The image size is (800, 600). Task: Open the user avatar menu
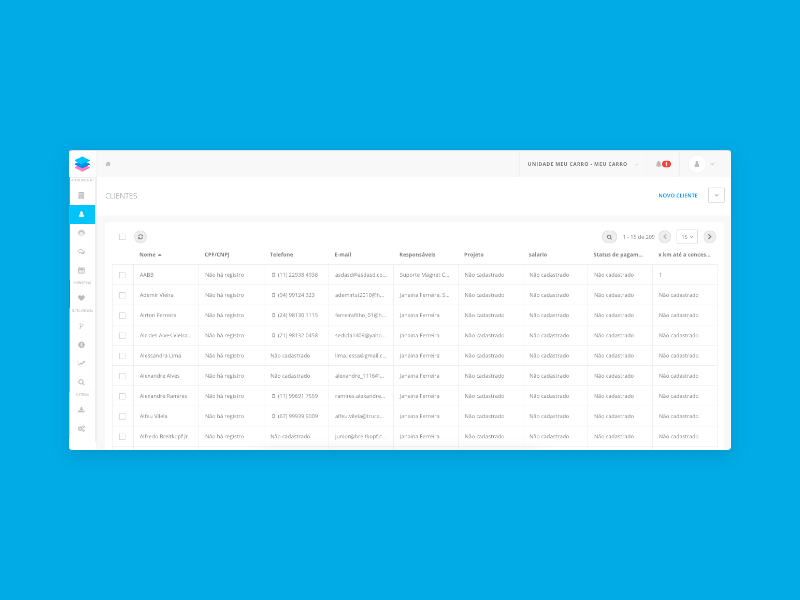702,164
